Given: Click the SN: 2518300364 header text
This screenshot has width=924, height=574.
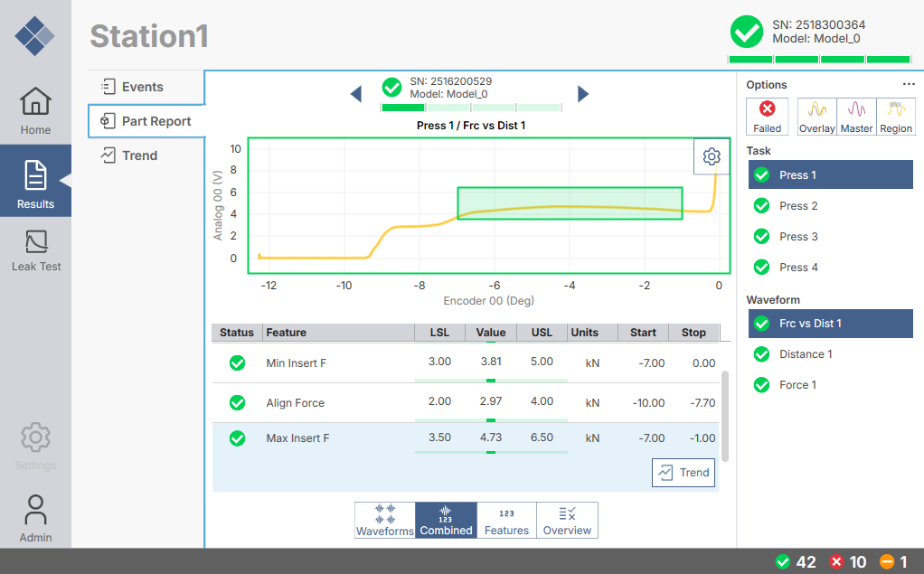Looking at the screenshot, I should click(818, 24).
